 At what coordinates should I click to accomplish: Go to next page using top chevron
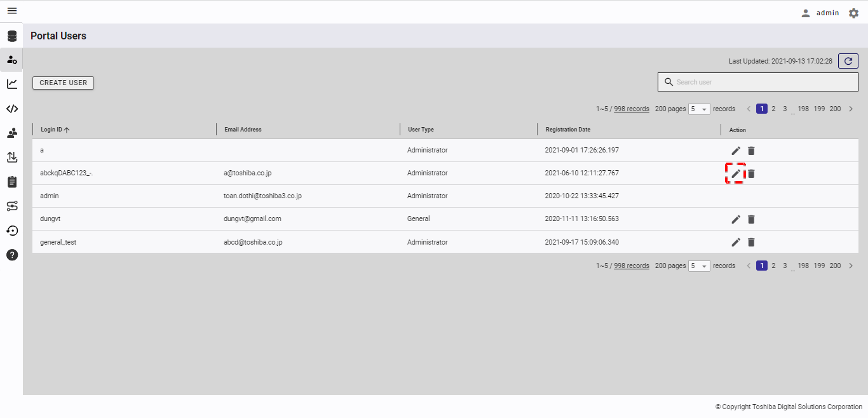coord(851,109)
